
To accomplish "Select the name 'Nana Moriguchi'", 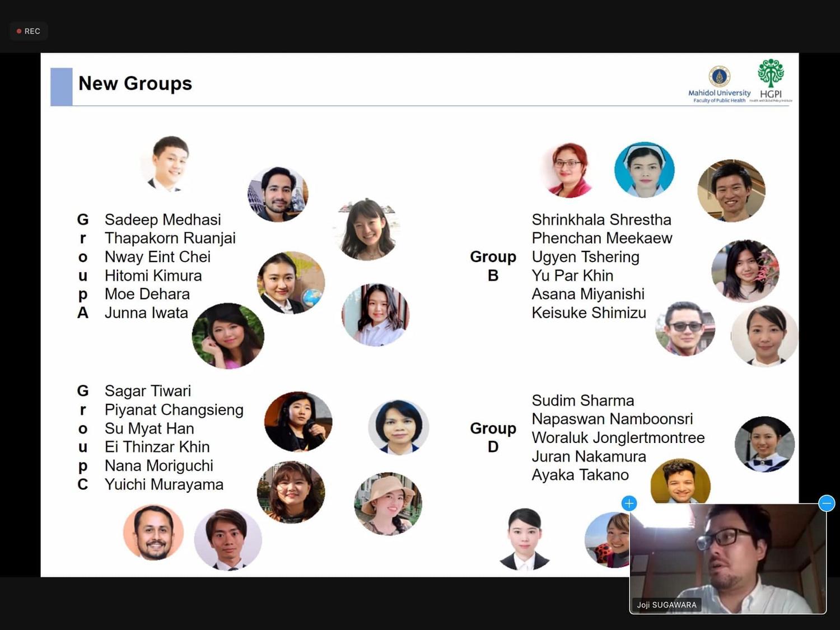I will pos(159,466).
